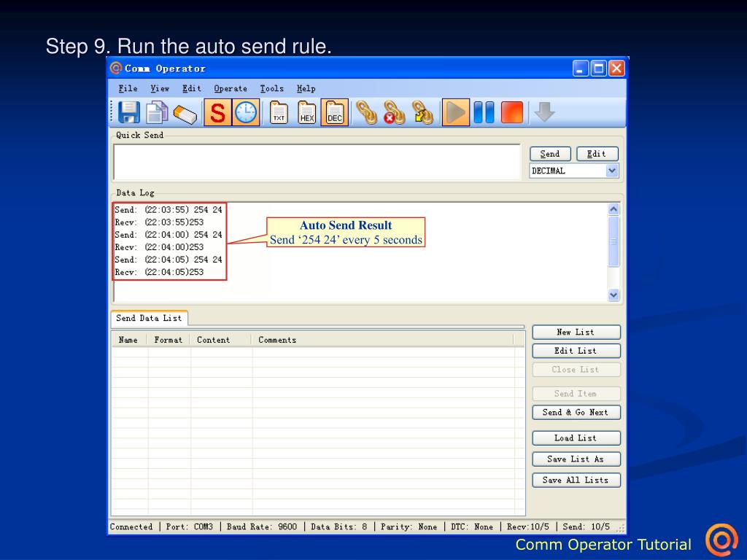Click the Save floppy disk toolbar icon

(128, 113)
